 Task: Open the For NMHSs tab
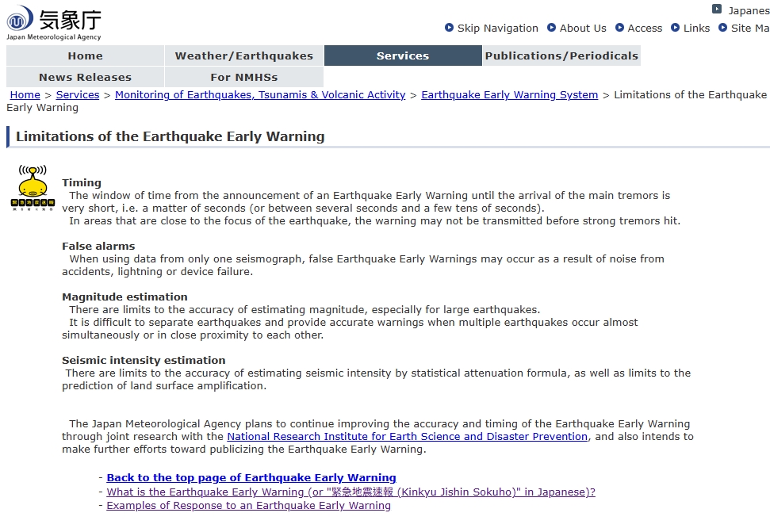pyautogui.click(x=243, y=77)
